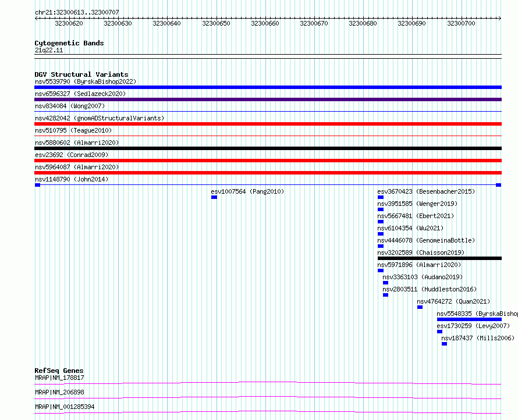Screen dimensions: 518x420
Task: Select the blue nsv5539790 variant bar
Action: pyautogui.click(x=268, y=87)
